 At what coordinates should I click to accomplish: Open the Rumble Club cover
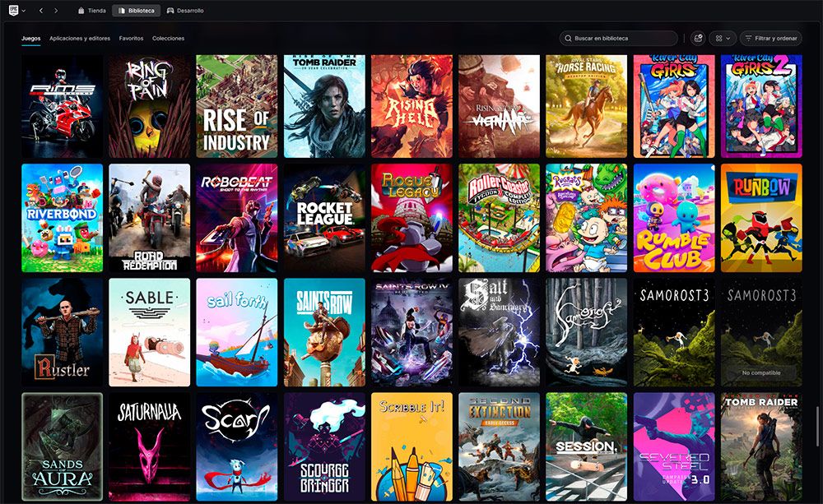(x=674, y=218)
